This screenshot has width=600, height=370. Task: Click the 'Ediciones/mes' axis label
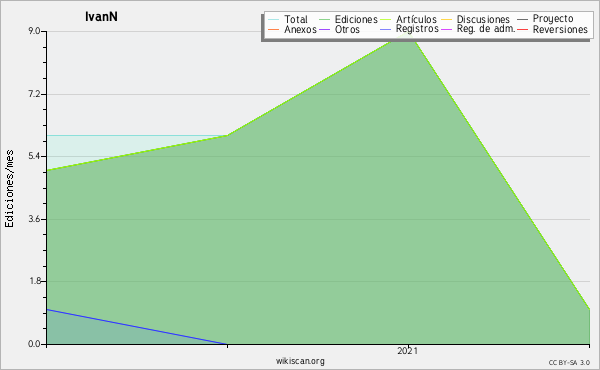pyautogui.click(x=9, y=188)
